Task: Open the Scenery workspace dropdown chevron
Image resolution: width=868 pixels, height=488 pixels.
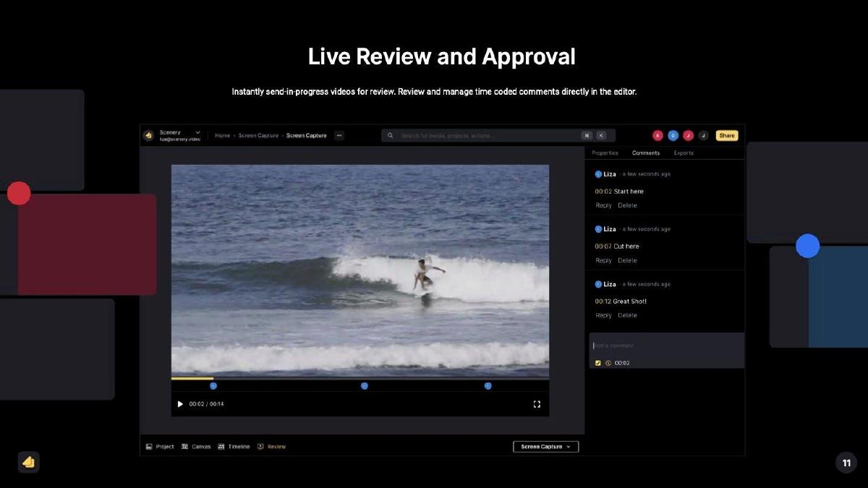Action: [x=197, y=132]
